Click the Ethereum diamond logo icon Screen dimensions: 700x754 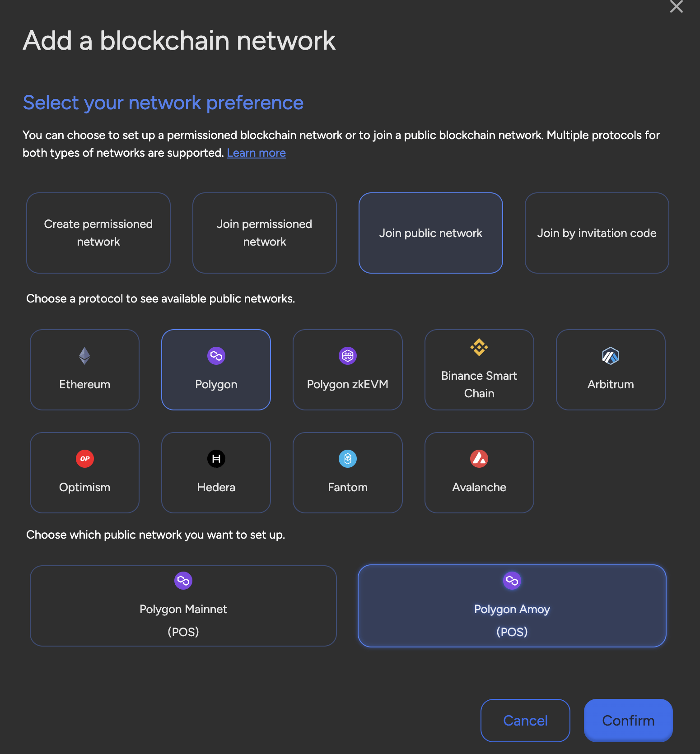tap(84, 356)
